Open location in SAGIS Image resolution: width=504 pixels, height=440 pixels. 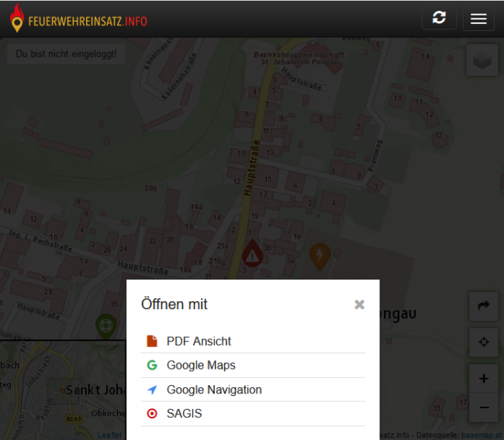(184, 414)
